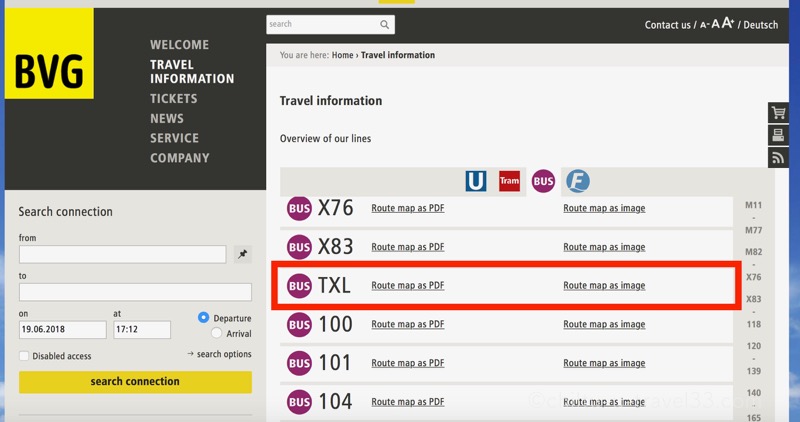Click the to destination input field

(x=135, y=292)
